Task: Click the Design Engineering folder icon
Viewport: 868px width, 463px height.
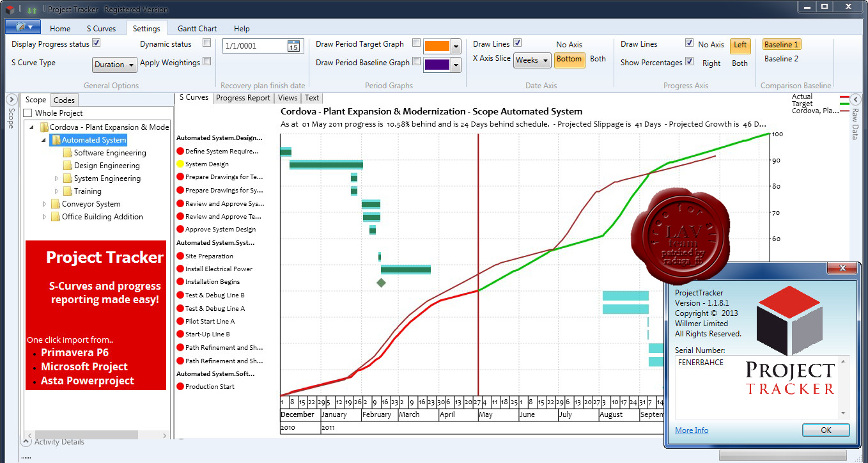Action: 68,166
